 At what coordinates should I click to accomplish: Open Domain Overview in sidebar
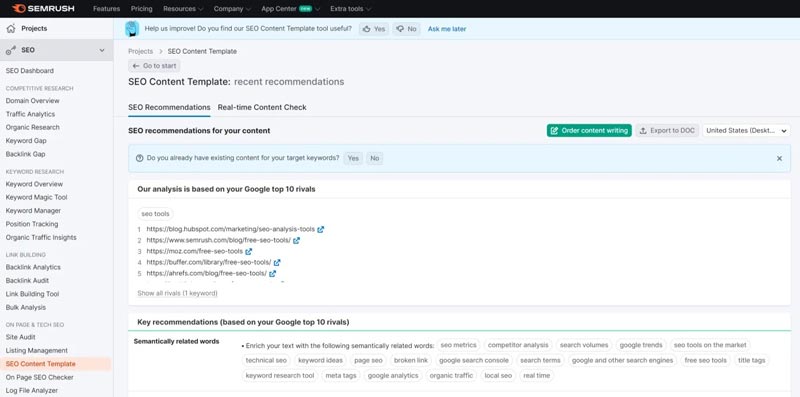click(x=33, y=101)
